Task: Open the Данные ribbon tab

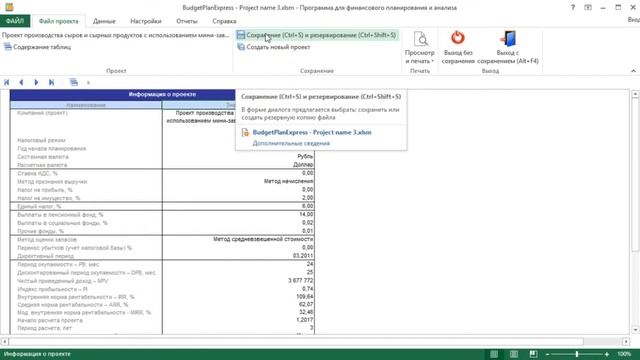Action: [x=104, y=21]
